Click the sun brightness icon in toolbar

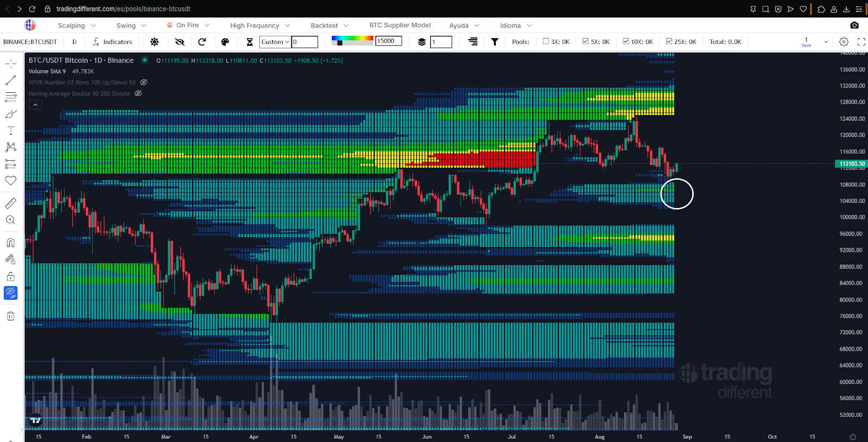coord(155,42)
